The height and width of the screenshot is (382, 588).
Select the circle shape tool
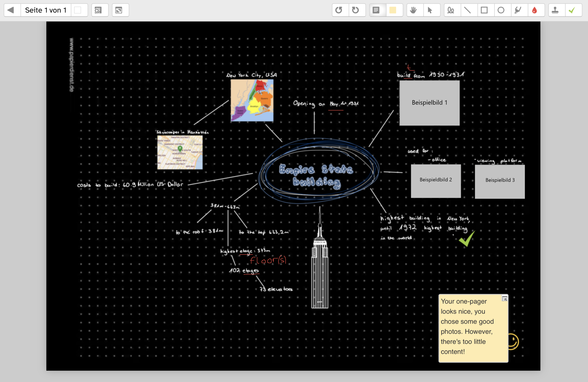click(501, 10)
